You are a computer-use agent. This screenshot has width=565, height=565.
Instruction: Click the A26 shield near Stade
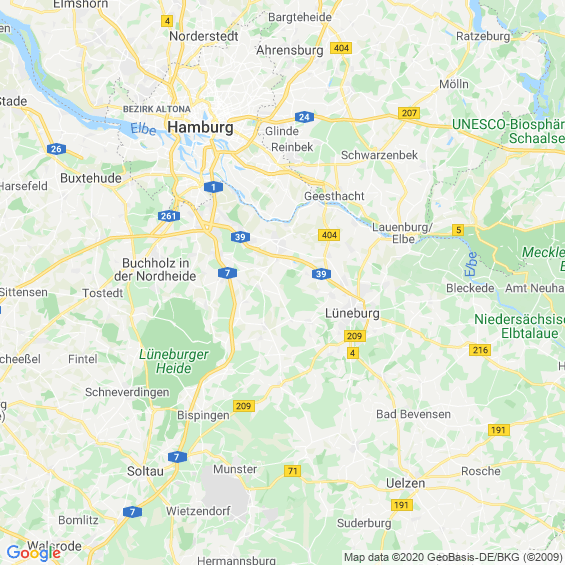point(56,149)
